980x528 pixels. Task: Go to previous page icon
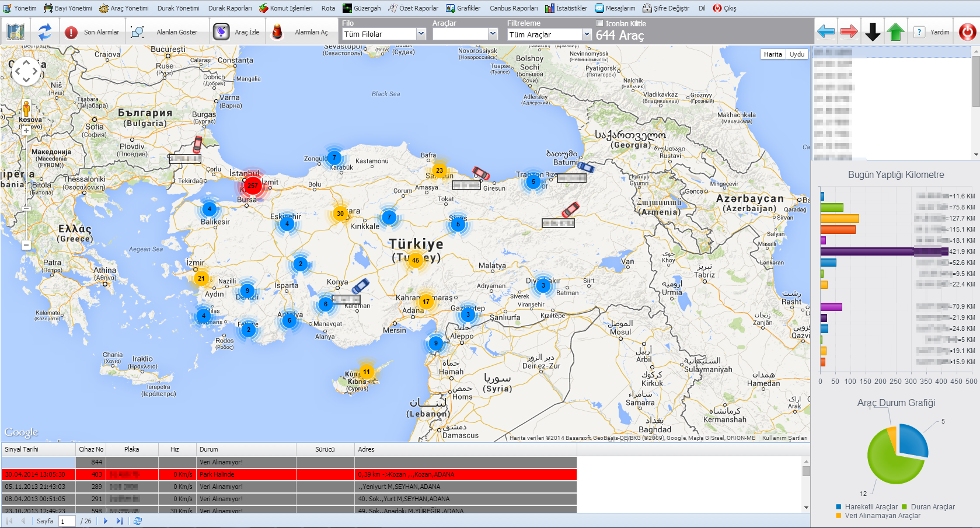tap(23, 521)
